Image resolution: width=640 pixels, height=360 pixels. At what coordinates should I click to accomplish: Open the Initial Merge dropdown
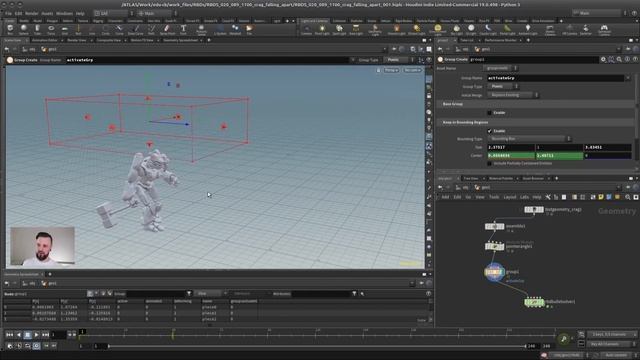pos(513,95)
